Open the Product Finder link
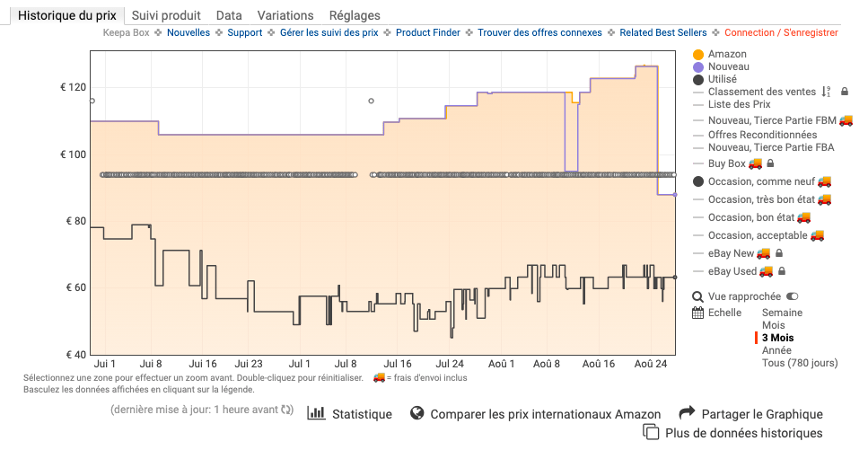 click(428, 32)
